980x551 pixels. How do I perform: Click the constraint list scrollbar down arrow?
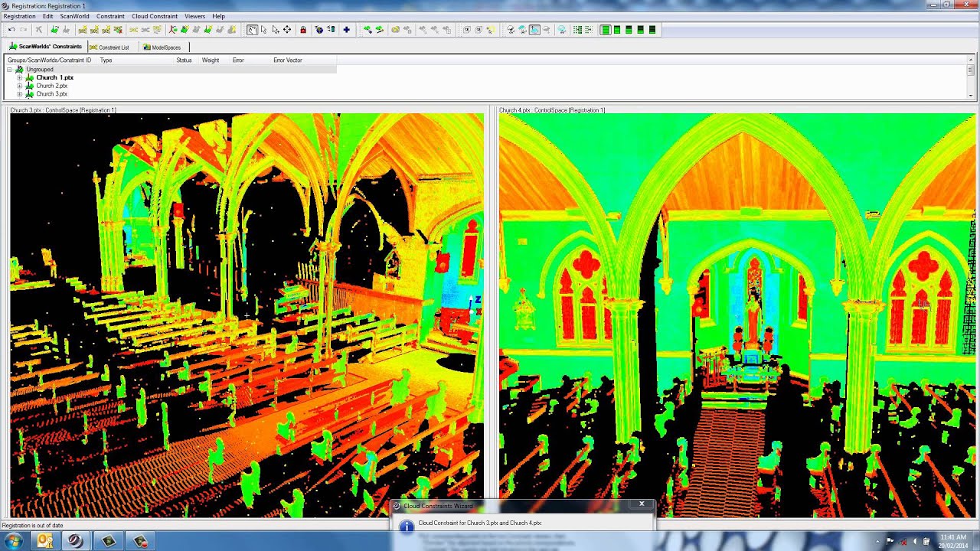click(971, 96)
